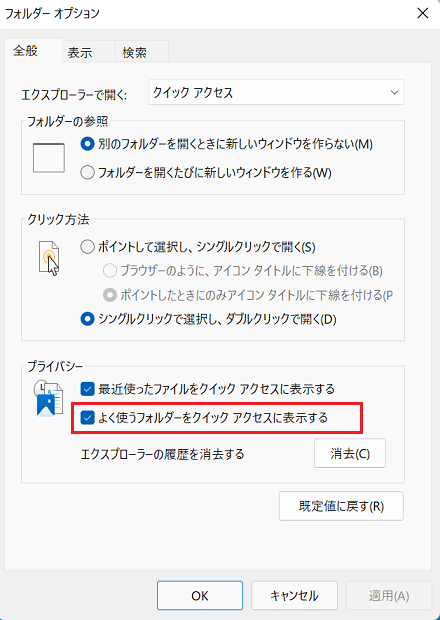Close the フォルダー オプション dialog
Screen dimensions: 440x620
tap(423, 13)
